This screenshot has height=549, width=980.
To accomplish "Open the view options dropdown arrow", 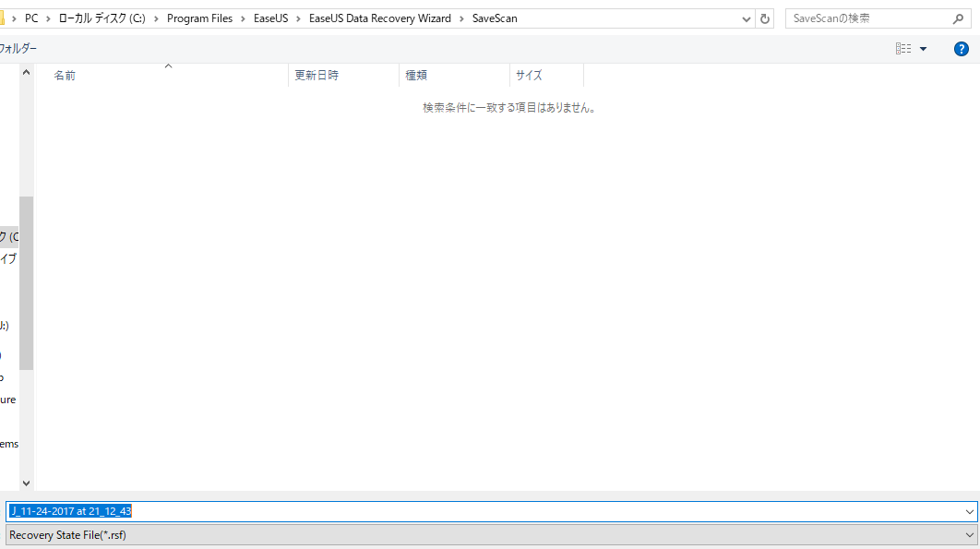I will [x=923, y=49].
